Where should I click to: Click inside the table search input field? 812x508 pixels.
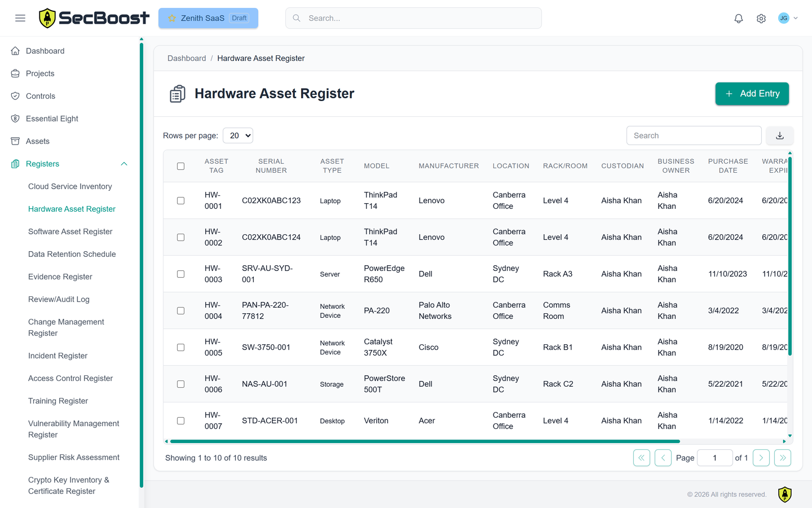pyautogui.click(x=694, y=135)
